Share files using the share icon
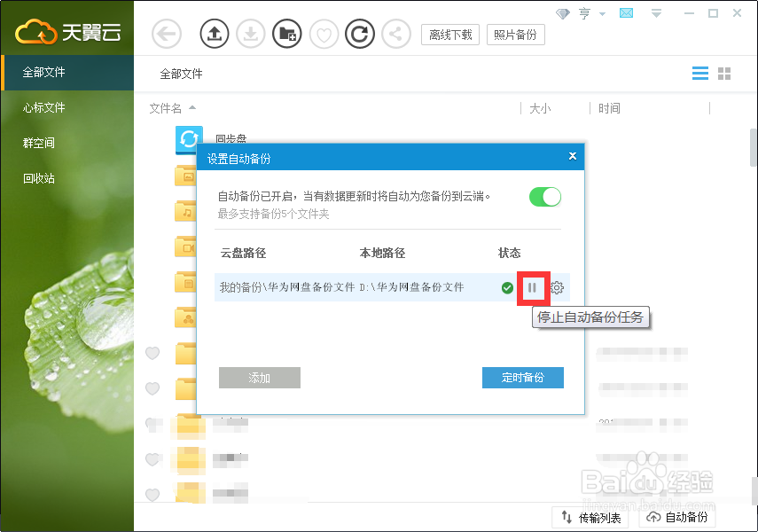Viewport: 758px width, 532px height. [x=395, y=35]
